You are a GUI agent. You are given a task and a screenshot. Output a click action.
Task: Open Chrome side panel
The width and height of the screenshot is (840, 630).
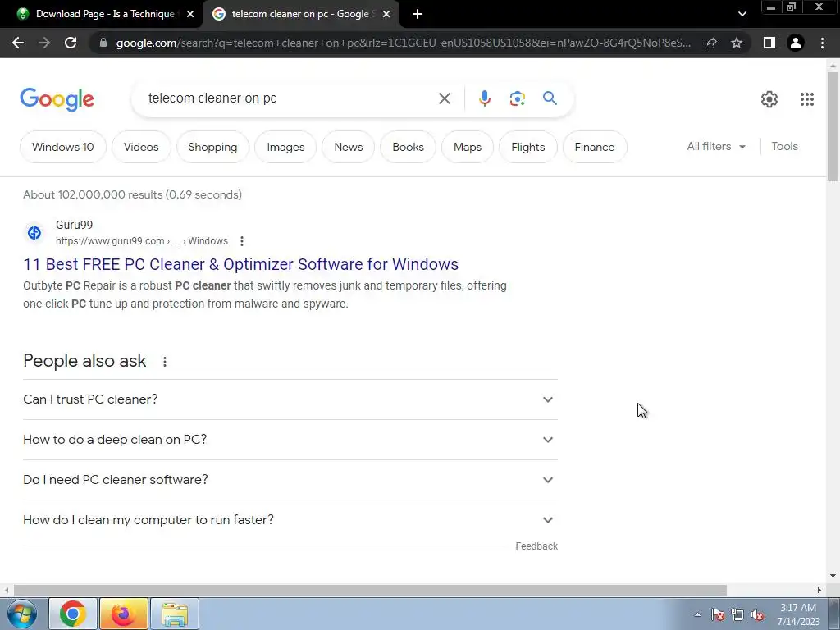(x=769, y=43)
